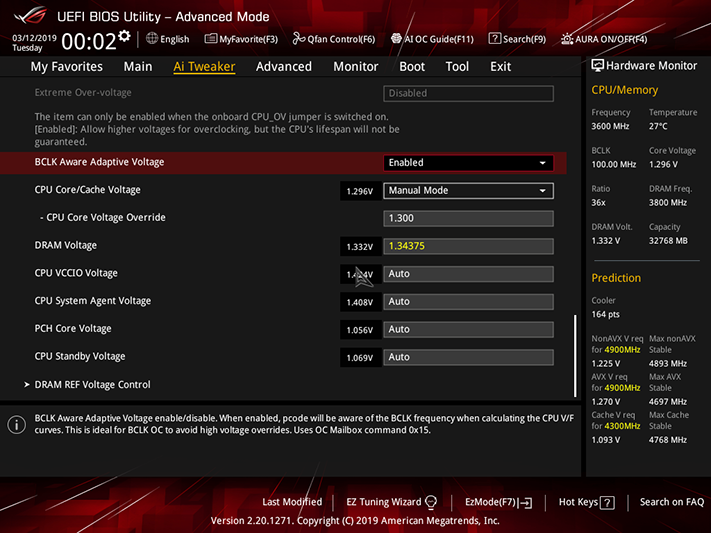The height and width of the screenshot is (533, 711).
Task: Click the MyFavorite list icon
Action: tap(210, 39)
